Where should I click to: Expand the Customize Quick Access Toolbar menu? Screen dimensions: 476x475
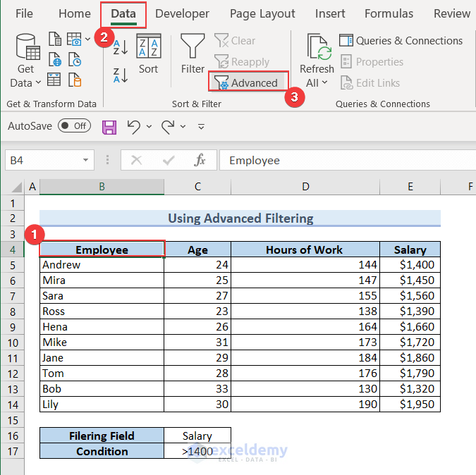point(201,127)
